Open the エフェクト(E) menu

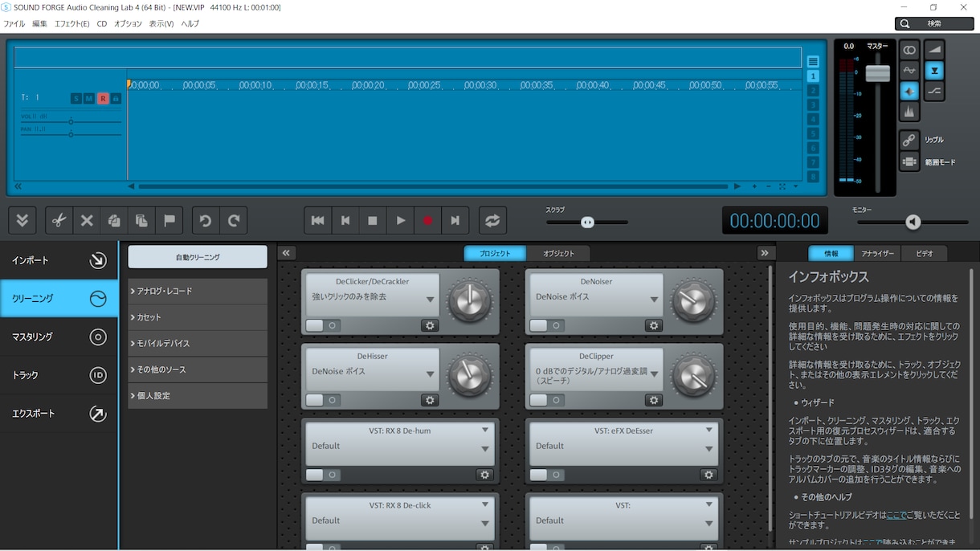(x=72, y=24)
